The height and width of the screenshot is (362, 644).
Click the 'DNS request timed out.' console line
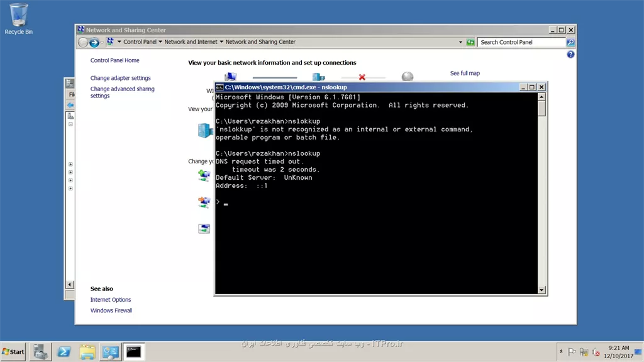click(260, 162)
